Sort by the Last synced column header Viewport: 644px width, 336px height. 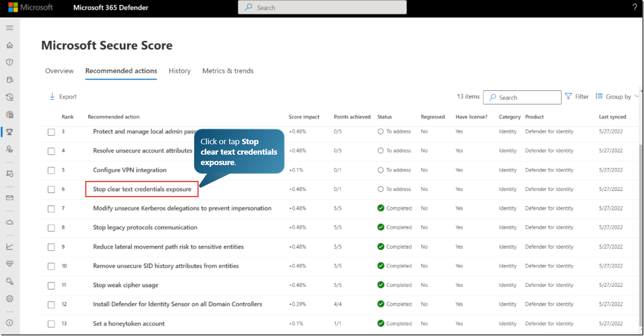click(x=612, y=117)
